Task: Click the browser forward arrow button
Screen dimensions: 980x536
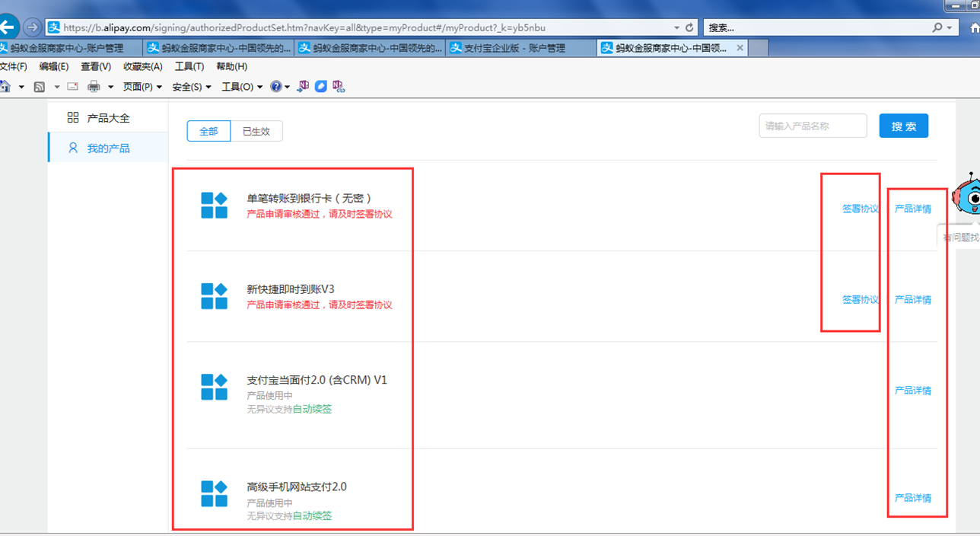Action: [x=32, y=27]
